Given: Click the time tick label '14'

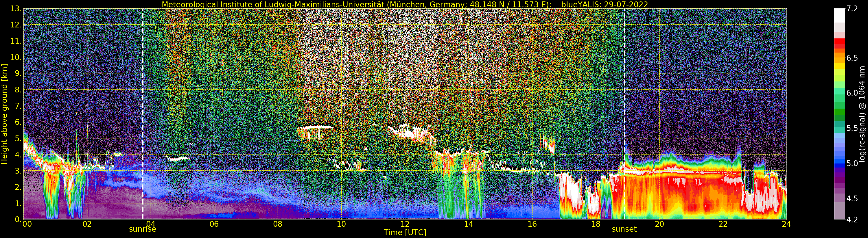Looking at the screenshot, I should tap(468, 224).
